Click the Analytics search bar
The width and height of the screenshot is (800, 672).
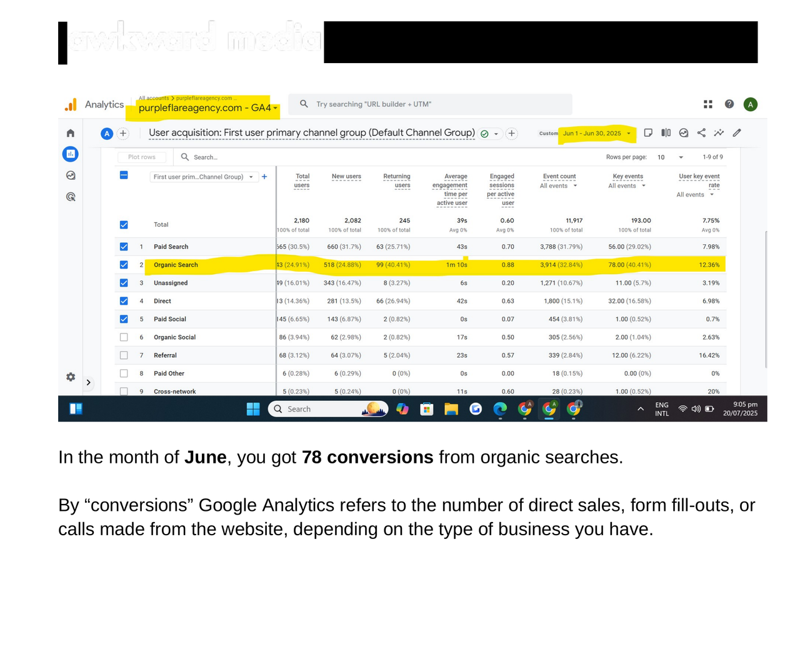point(430,104)
